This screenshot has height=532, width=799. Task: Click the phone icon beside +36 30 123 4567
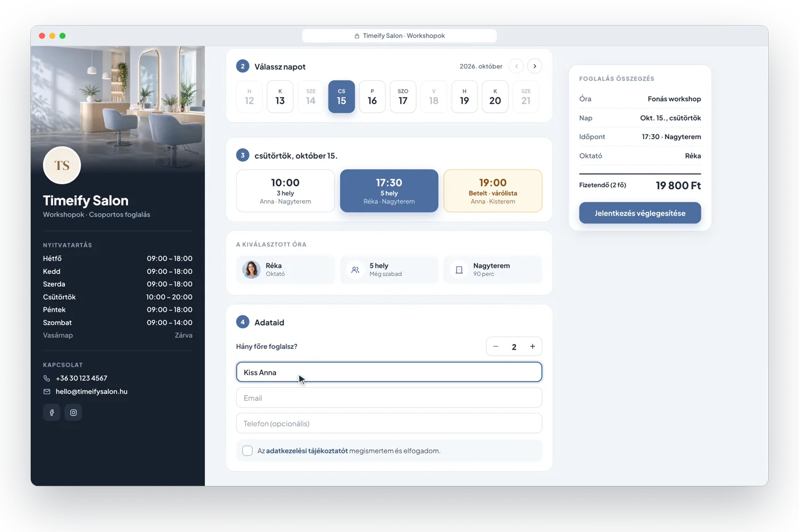pyautogui.click(x=47, y=378)
